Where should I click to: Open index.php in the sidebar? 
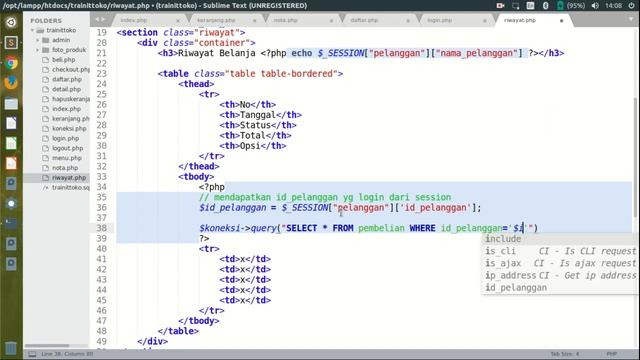(66, 109)
